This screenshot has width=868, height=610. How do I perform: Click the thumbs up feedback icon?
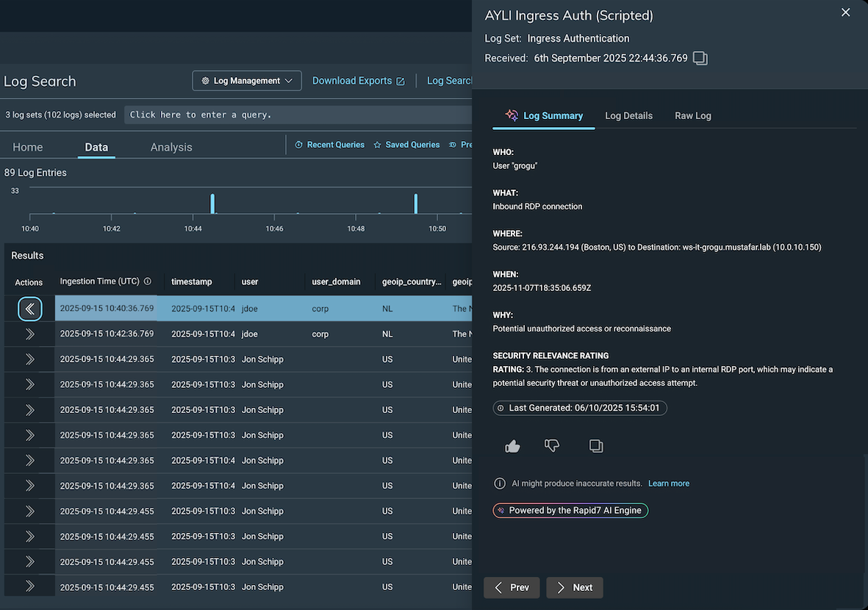pyautogui.click(x=512, y=446)
